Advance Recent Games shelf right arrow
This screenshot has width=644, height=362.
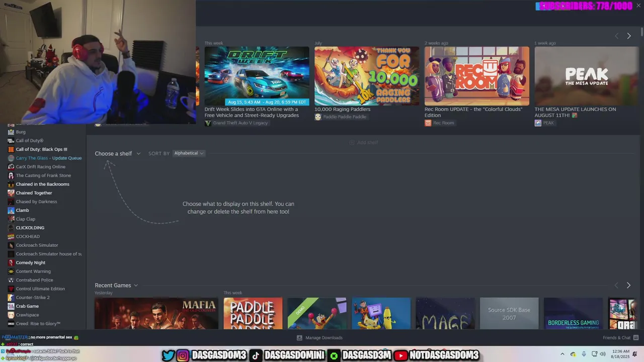point(628,285)
